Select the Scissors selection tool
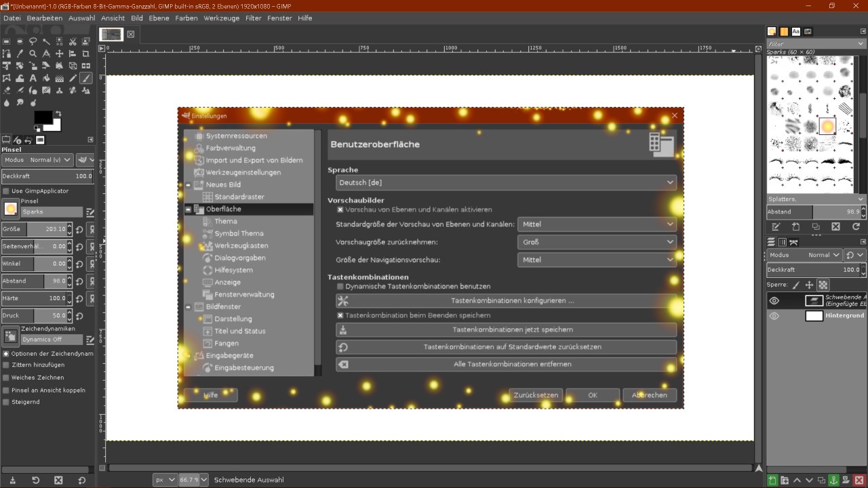This screenshot has height=488, width=868. click(x=73, y=42)
